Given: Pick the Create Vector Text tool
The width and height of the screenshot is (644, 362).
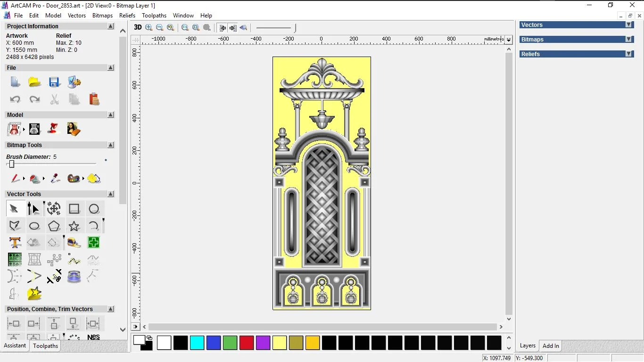Looking at the screenshot, I should tap(15, 243).
